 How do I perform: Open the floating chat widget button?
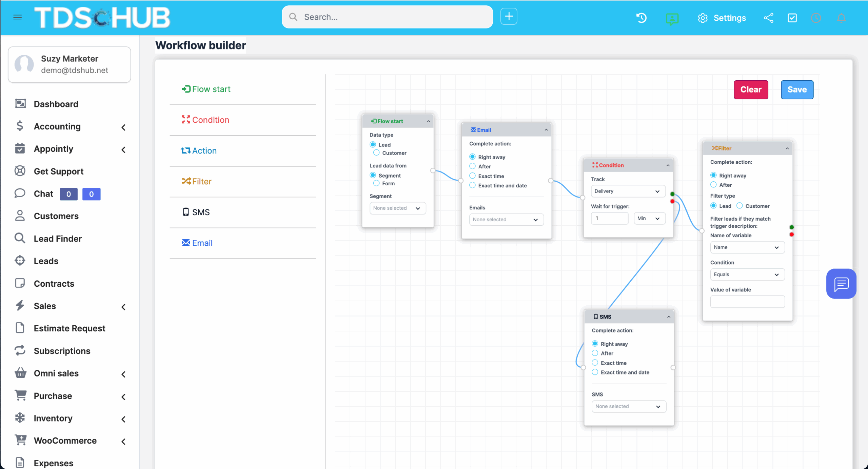841,284
